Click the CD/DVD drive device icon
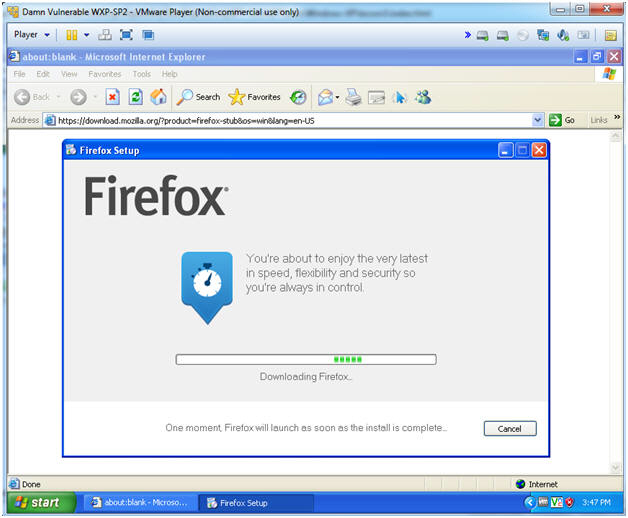The height and width of the screenshot is (518, 628). (523, 36)
